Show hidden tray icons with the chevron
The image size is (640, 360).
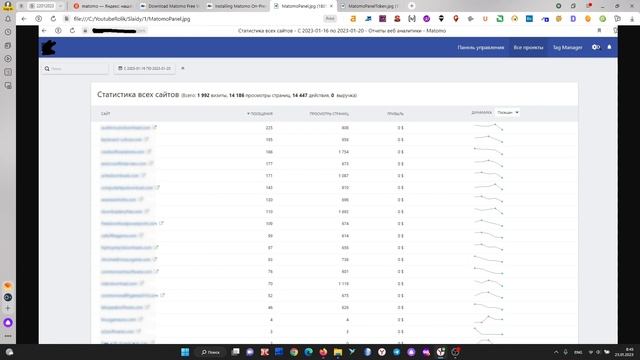(x=556, y=352)
